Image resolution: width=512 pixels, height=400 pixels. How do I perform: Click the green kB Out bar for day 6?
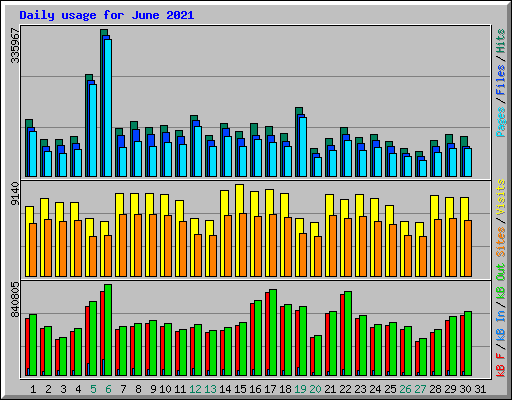108,330
